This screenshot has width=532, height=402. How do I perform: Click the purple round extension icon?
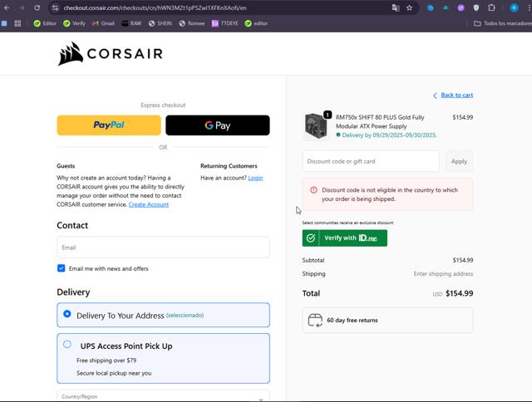(x=461, y=7)
